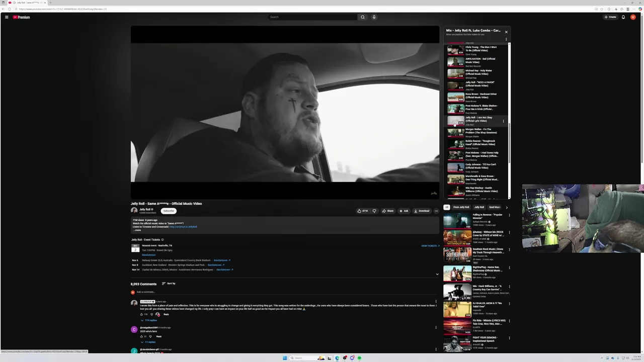This screenshot has width=644, height=362.
Task: Like the '2025 who's here' comment
Action: click(x=141, y=336)
